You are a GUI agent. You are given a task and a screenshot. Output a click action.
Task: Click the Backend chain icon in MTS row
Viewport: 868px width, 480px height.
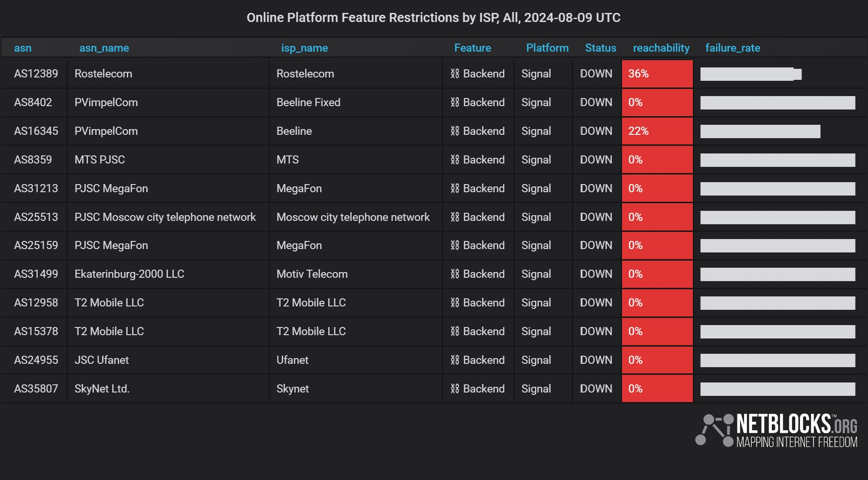455,160
